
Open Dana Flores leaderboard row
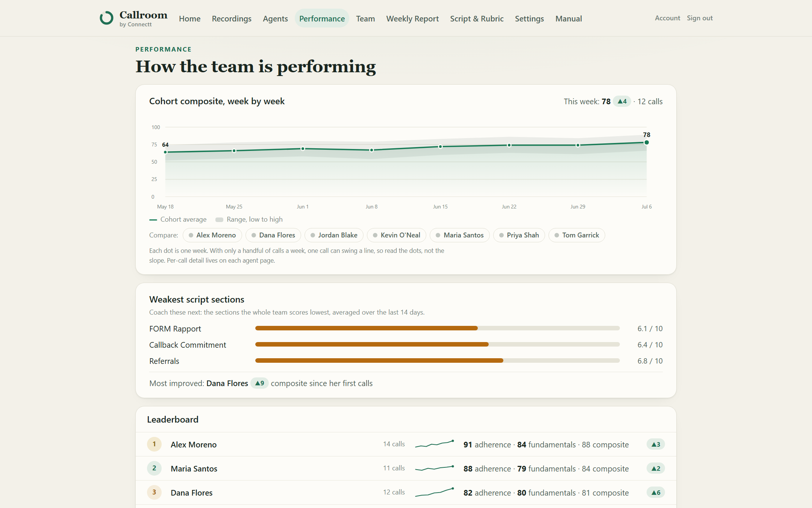coord(406,493)
